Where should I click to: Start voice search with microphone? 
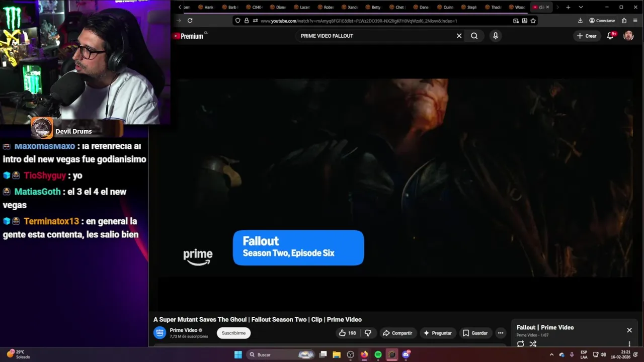tap(496, 36)
